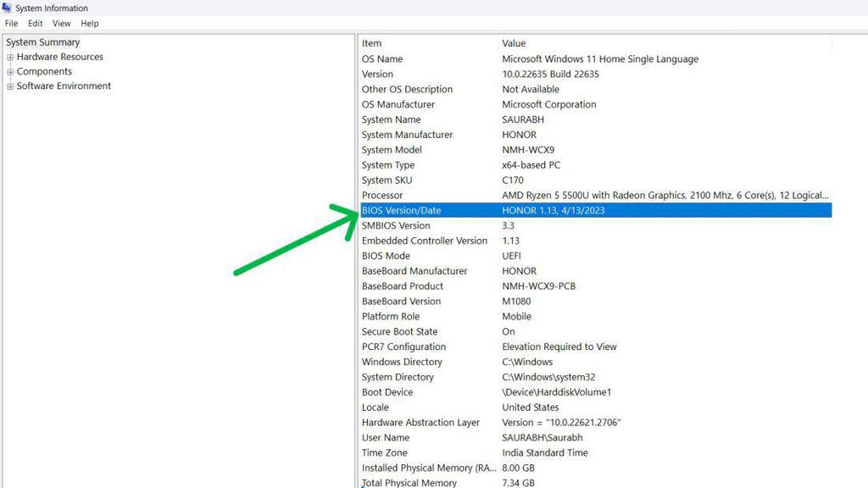Select the BIOS Version/Date row
Screen dimensions: 868x488
[596, 210]
